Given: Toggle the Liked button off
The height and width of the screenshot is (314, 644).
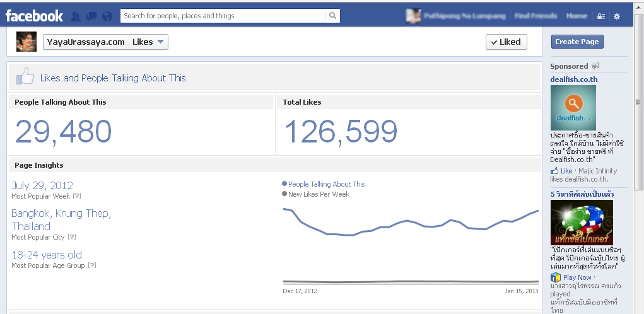Looking at the screenshot, I should click(506, 42).
